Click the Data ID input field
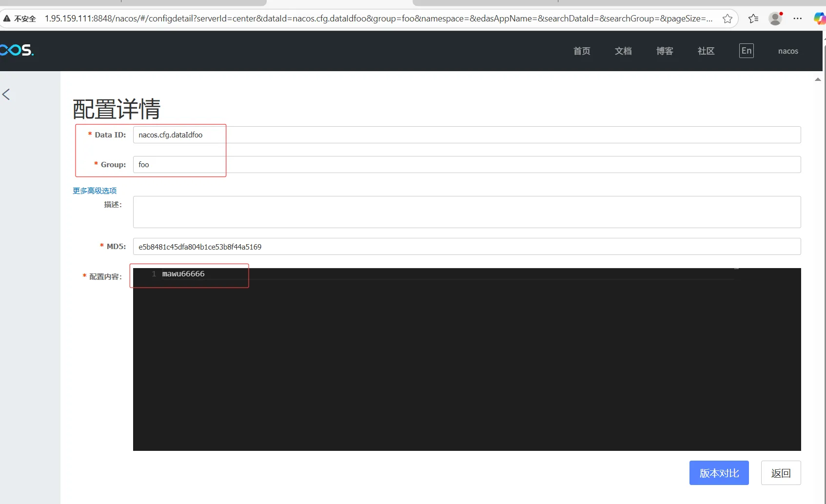 pos(467,135)
